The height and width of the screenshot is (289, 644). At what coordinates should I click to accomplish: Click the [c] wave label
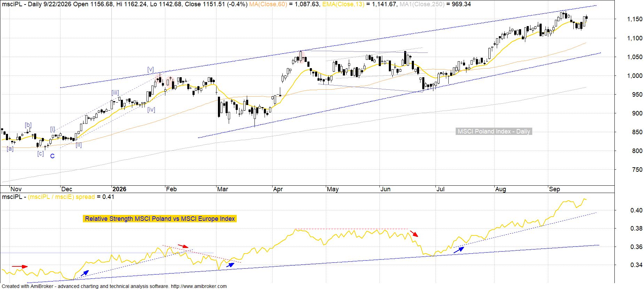tap(40, 153)
